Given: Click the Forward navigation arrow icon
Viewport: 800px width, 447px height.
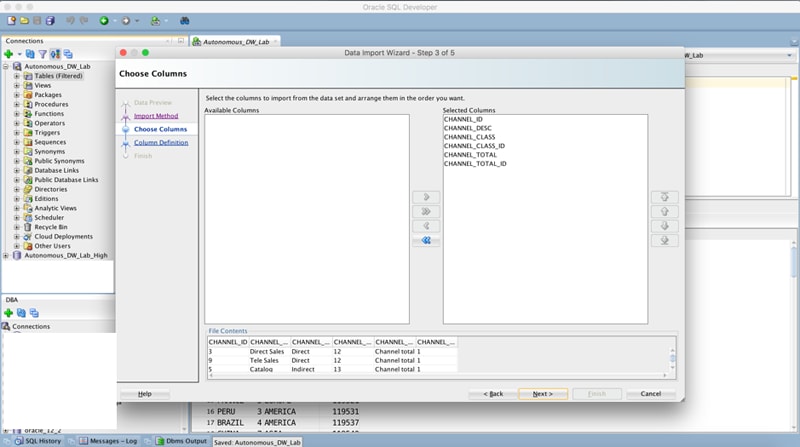Looking at the screenshot, I should point(126,20).
